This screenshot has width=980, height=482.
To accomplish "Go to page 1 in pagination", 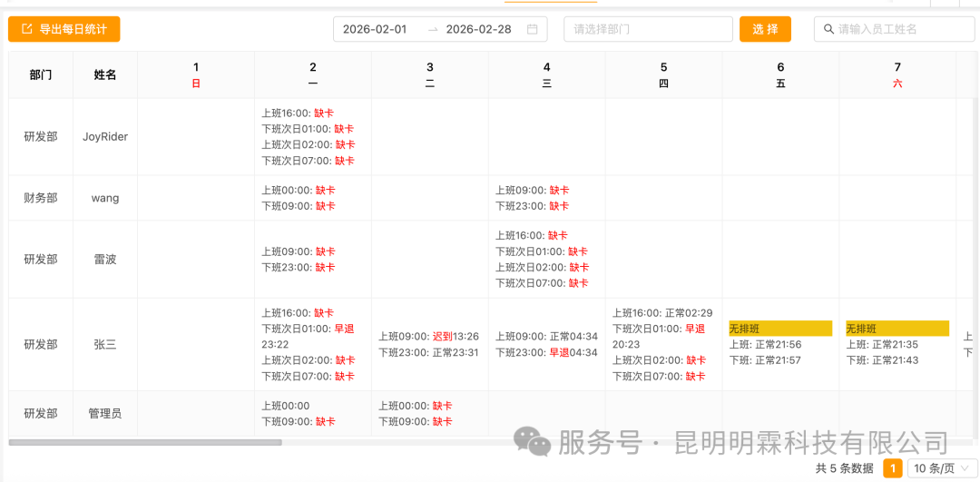I will pos(893,468).
